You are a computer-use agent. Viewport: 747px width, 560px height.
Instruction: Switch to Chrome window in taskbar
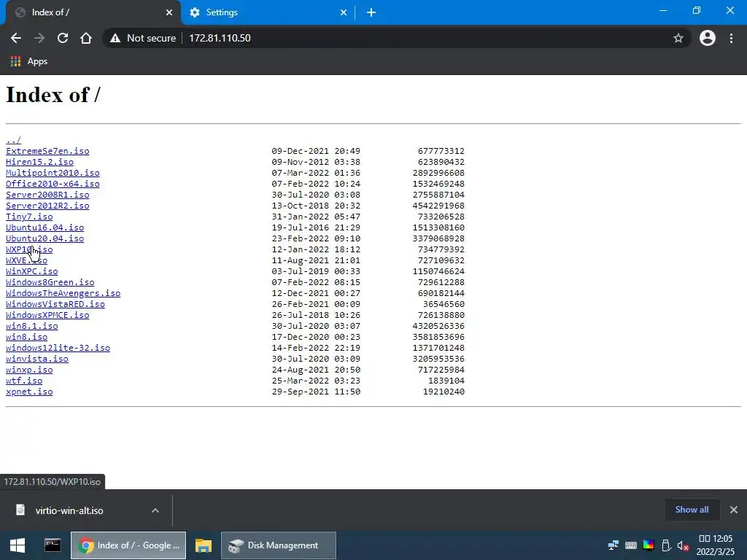pos(128,545)
